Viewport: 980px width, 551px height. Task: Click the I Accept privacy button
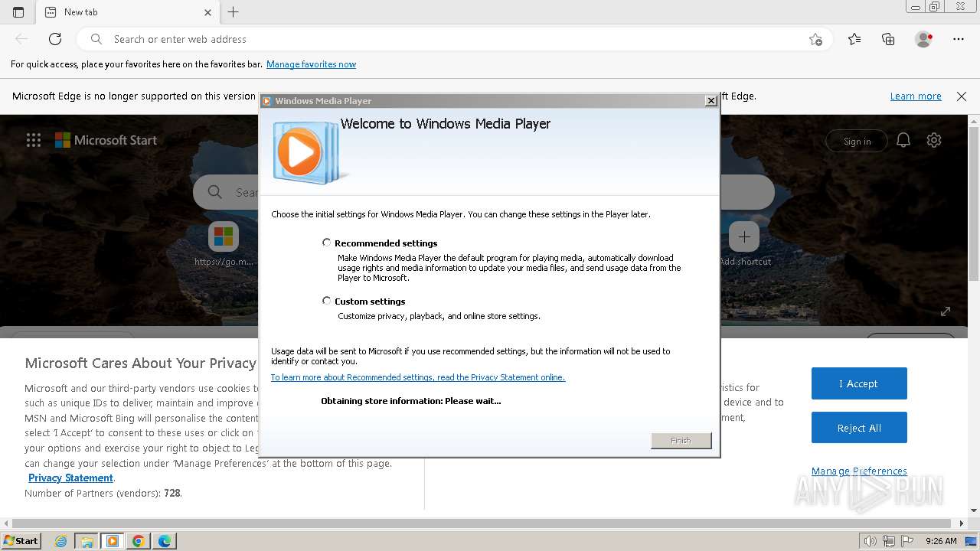(859, 383)
